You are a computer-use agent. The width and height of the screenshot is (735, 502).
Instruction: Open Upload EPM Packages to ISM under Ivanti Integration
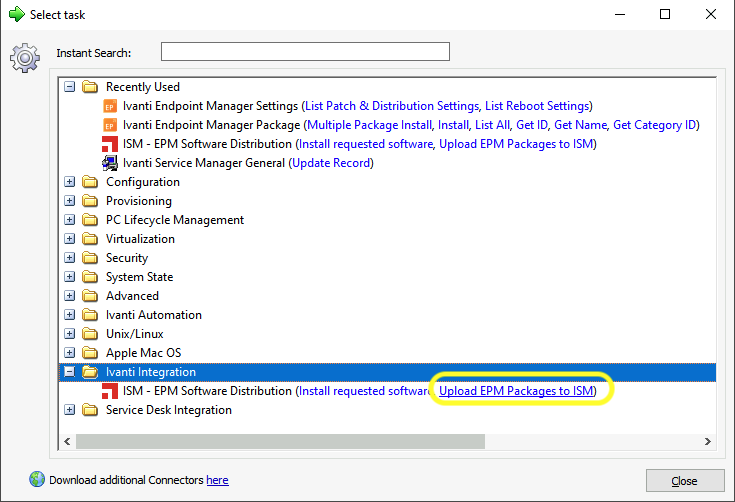(x=516, y=391)
